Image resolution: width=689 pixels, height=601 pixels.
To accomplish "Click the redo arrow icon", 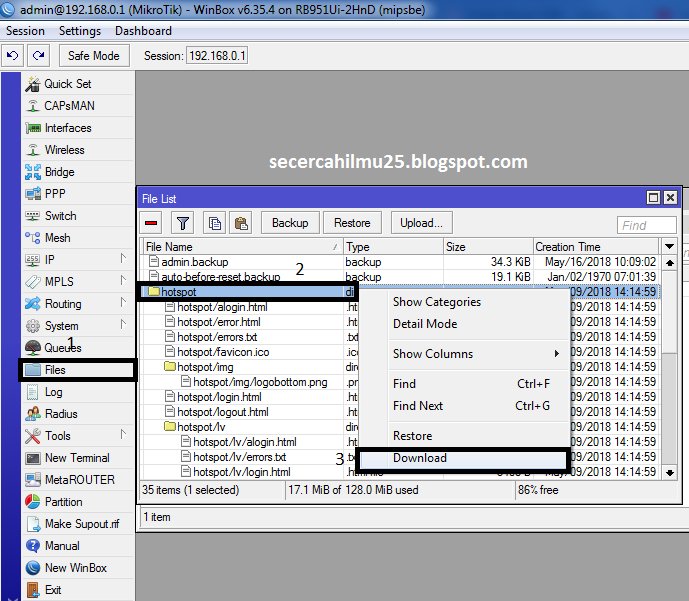I will coord(39,56).
